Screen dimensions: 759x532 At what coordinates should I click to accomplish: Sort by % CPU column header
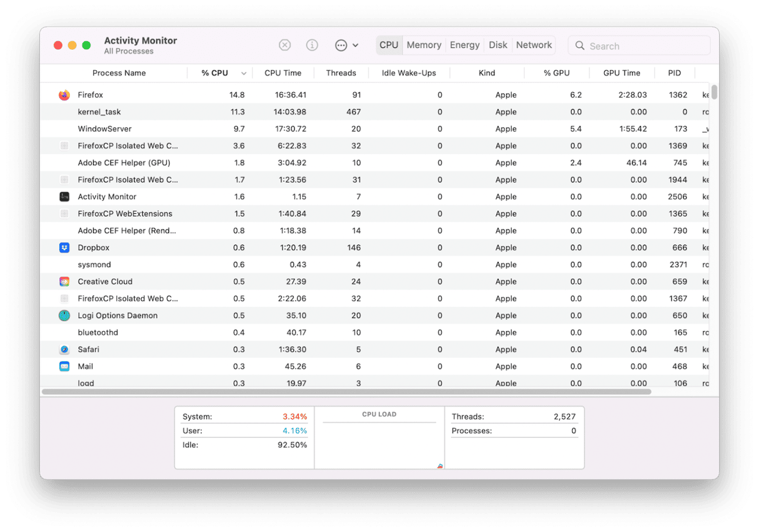point(215,73)
